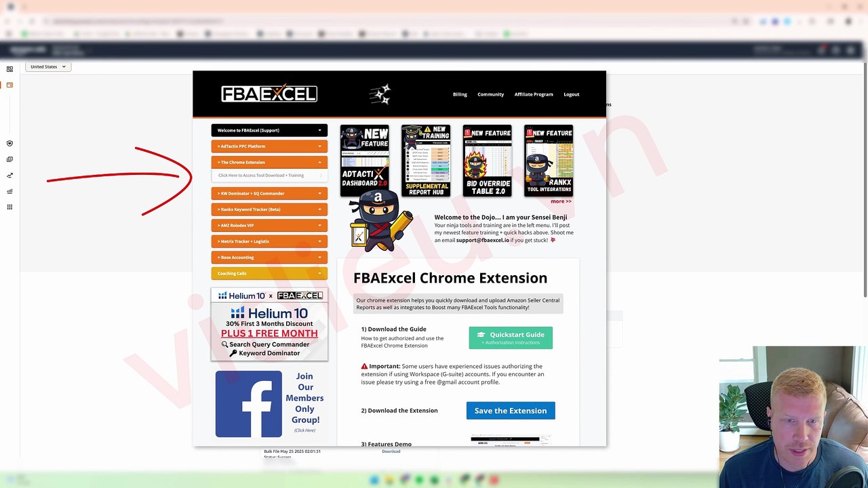Click the '3) Features Demo' text

387,444
